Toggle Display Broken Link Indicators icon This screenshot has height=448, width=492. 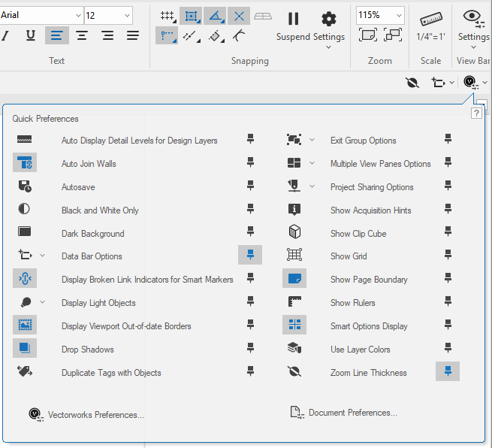click(x=25, y=278)
